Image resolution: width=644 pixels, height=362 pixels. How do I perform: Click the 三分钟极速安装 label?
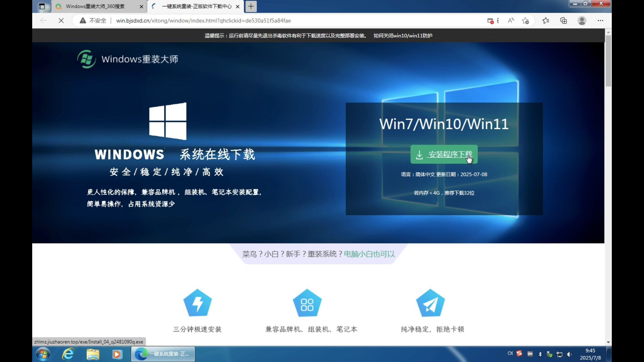197,329
